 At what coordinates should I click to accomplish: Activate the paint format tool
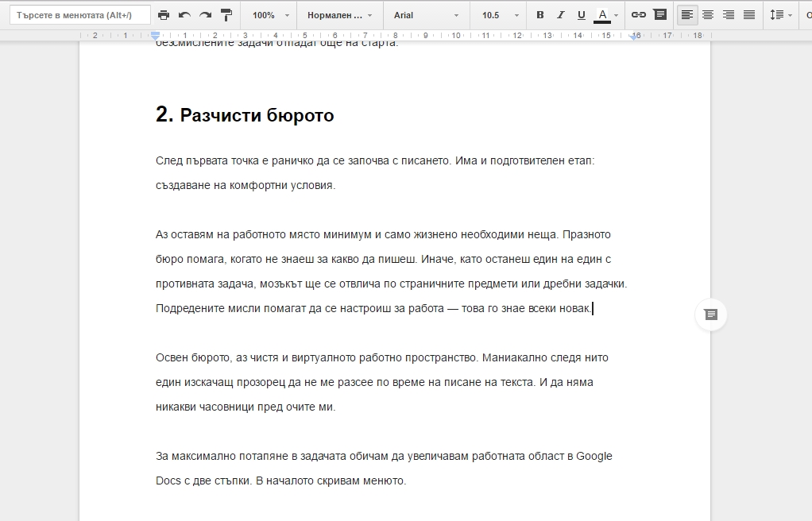226,15
